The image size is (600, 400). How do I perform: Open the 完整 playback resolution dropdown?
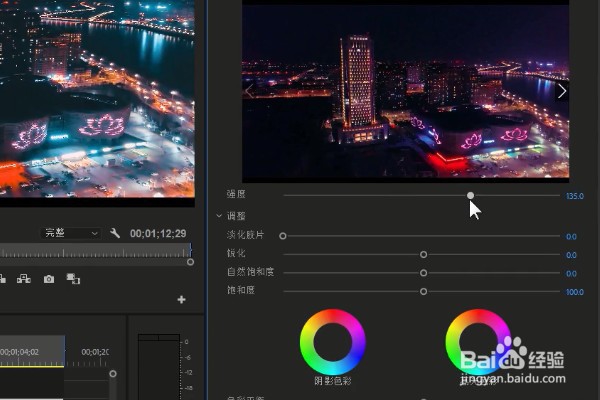[x=71, y=233]
